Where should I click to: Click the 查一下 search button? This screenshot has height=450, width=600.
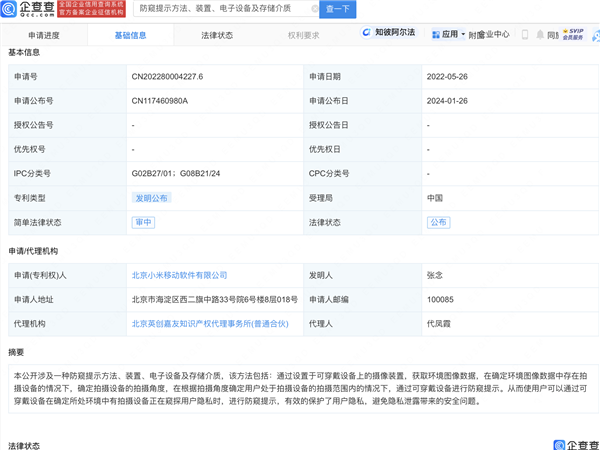click(x=337, y=9)
